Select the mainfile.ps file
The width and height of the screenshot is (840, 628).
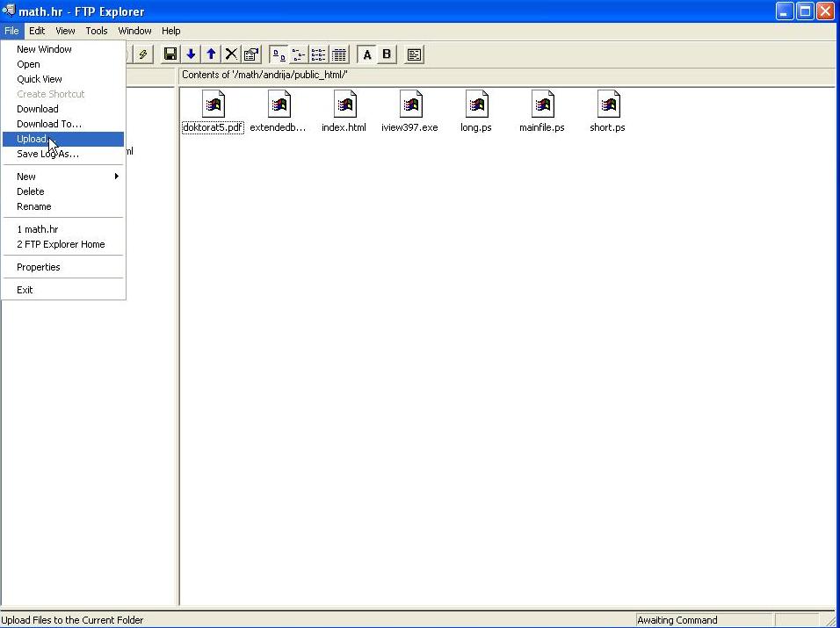541,112
